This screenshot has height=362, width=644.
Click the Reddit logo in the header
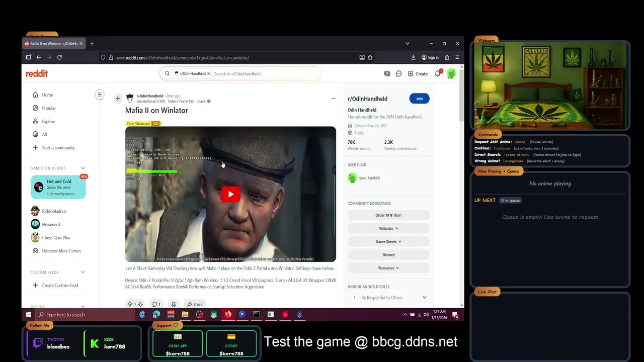(37, 73)
